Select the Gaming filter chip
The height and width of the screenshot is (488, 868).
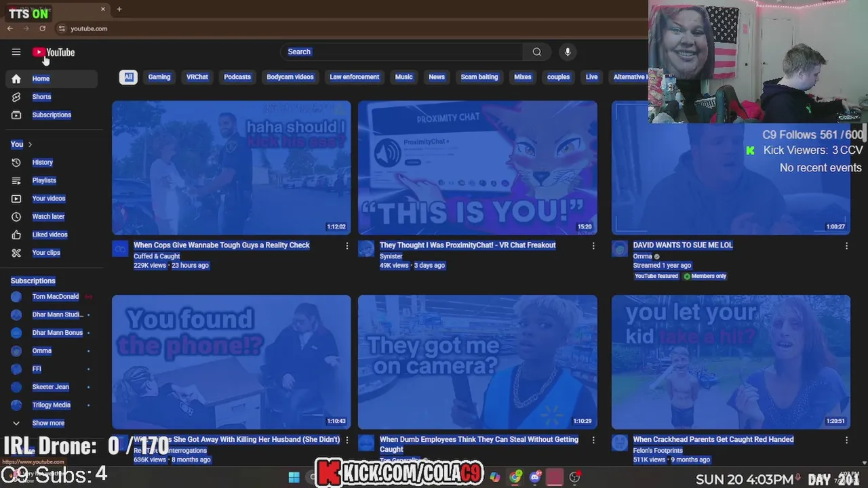point(159,77)
